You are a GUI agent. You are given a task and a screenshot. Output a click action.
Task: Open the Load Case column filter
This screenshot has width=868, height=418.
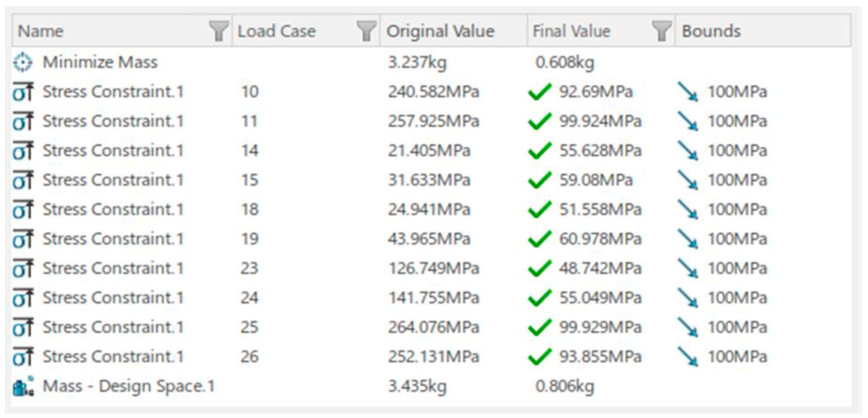366,31
